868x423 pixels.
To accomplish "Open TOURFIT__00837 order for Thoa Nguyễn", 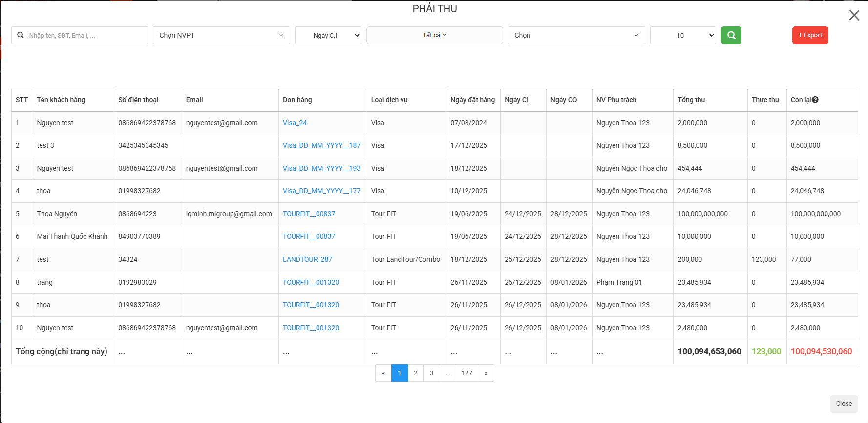I will 309,214.
